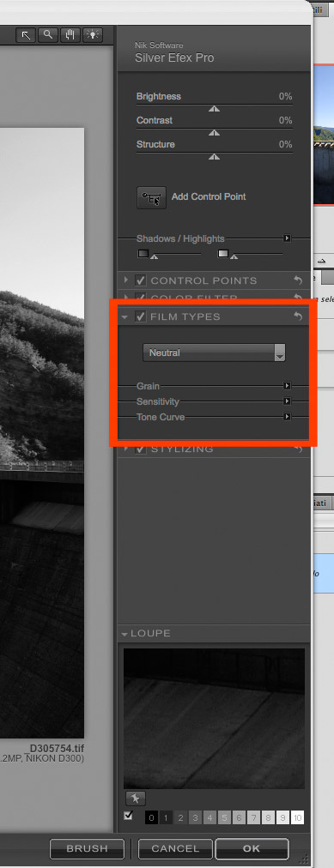334x868 pixels.
Task: Expand the Tone Curve settings
Action: pyautogui.click(x=287, y=417)
